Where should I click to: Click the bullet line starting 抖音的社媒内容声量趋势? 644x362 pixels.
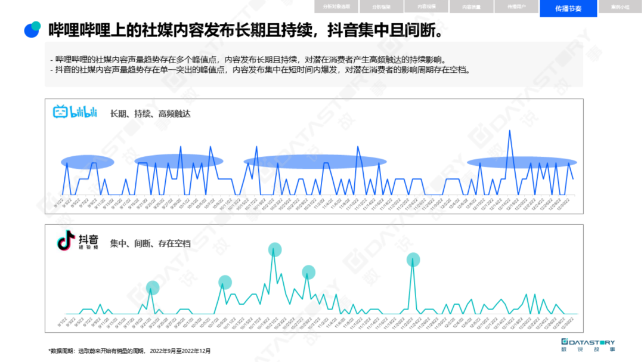(x=261, y=70)
